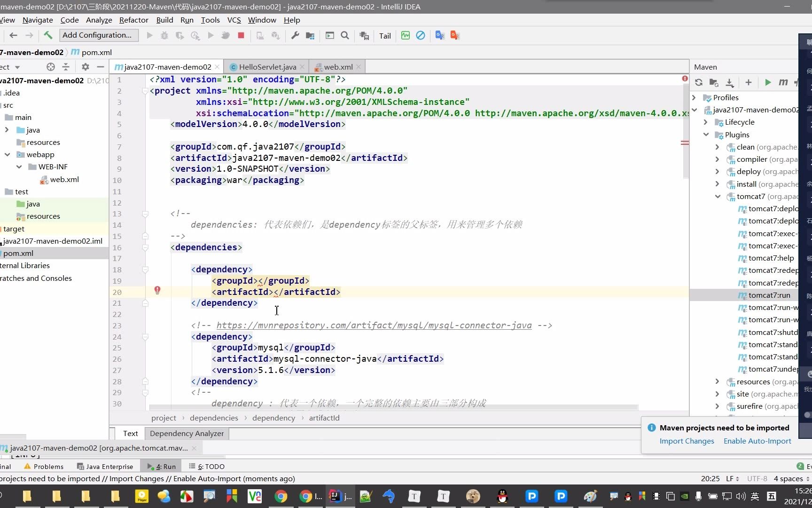This screenshot has height=508, width=812.
Task: Click the Run Anything icon in toolbar
Action: click(330, 35)
